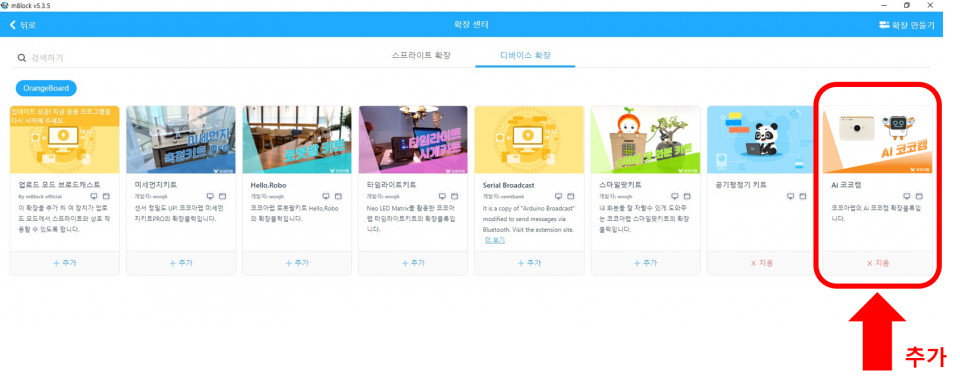Viewport: 960px width, 383px height.
Task: Open 업로드 모드 브로드캐스트 card thumbnail
Action: [65, 139]
